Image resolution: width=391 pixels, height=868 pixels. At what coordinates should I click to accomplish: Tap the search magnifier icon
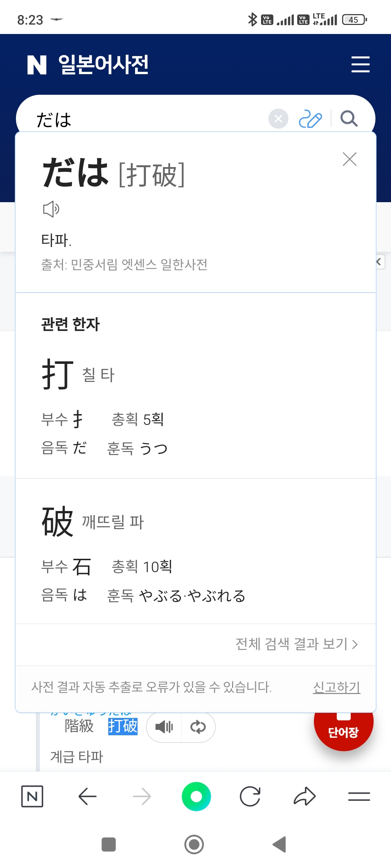(349, 119)
